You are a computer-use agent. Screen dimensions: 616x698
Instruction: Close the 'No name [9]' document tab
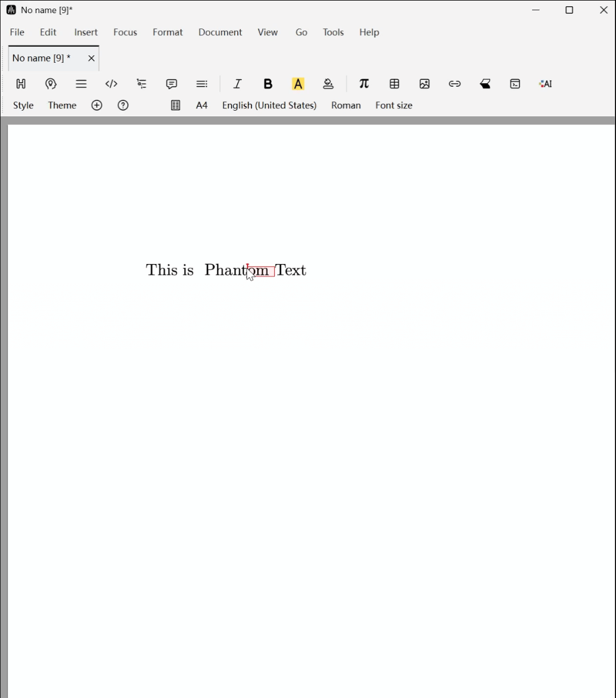pyautogui.click(x=91, y=58)
